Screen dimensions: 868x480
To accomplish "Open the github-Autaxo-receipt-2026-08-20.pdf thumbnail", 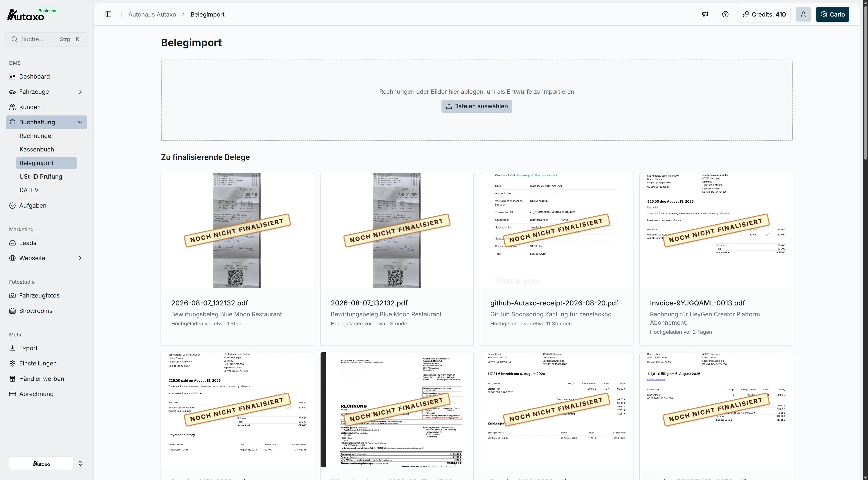I will [x=557, y=230].
